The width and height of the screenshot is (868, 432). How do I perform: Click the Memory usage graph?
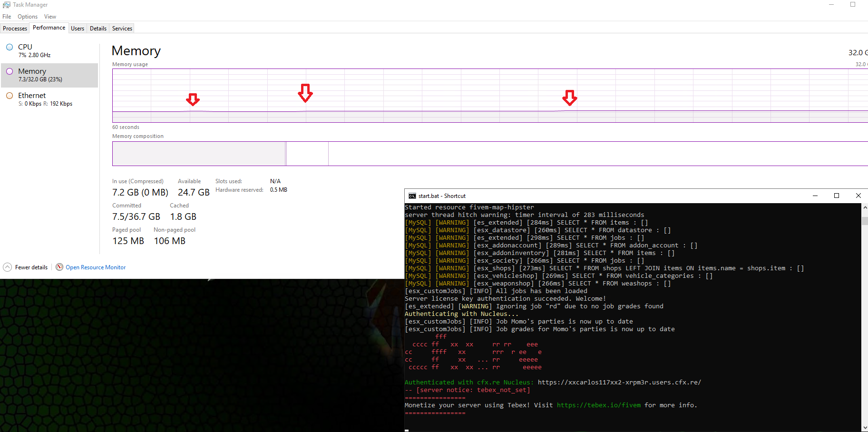tap(490, 96)
